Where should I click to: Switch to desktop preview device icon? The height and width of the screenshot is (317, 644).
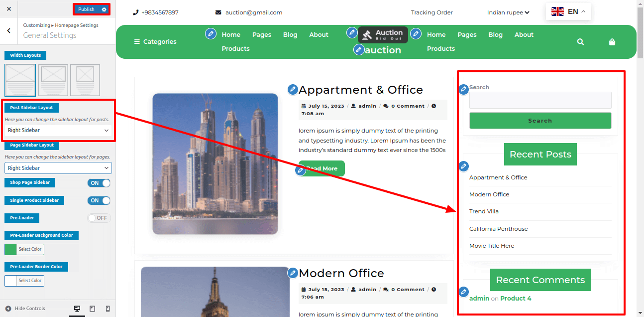[77, 309]
